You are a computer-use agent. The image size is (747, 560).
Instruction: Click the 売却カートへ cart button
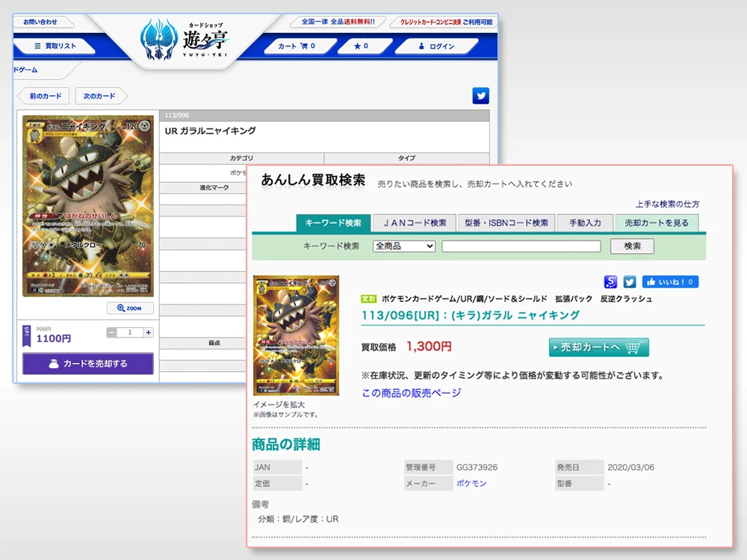599,348
